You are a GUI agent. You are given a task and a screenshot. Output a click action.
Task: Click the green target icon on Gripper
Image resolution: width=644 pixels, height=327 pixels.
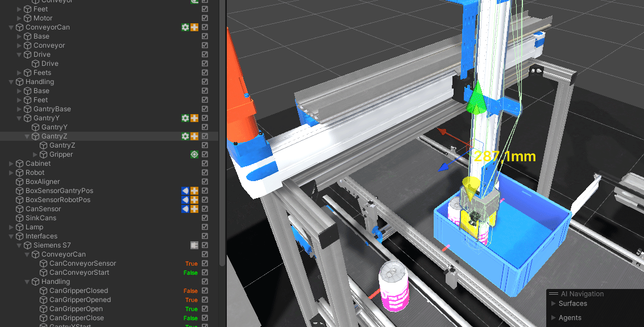coord(194,154)
